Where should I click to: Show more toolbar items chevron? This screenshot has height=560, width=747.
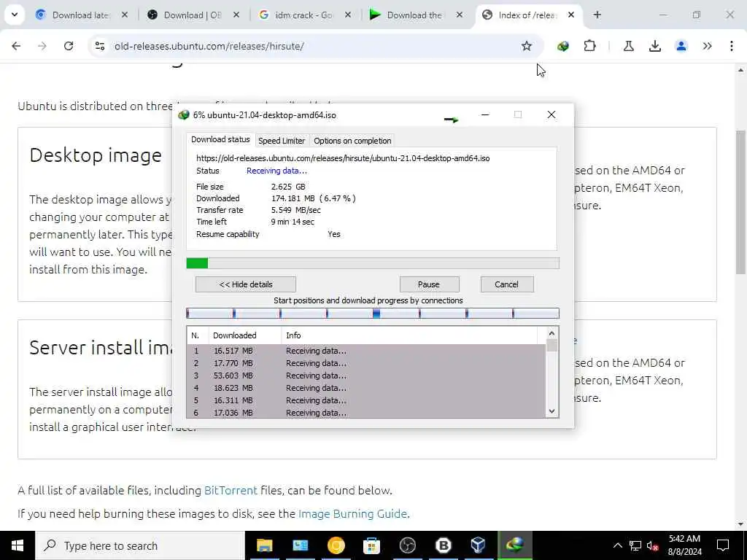pos(707,46)
